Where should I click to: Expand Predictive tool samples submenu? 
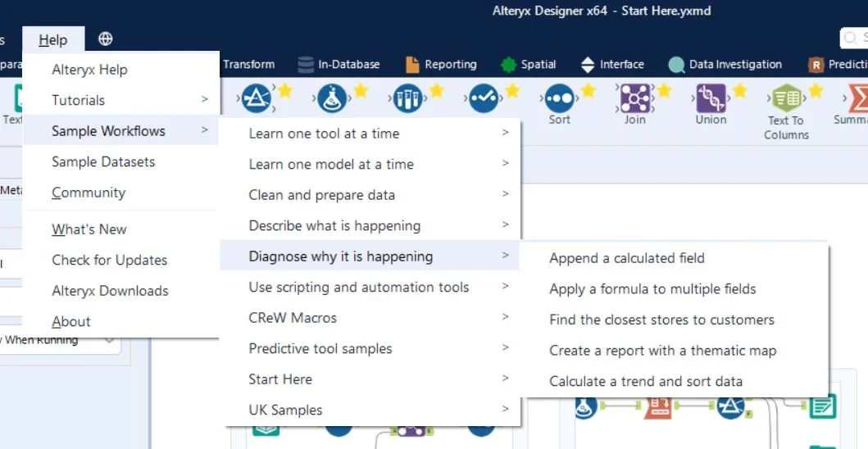pyautogui.click(x=370, y=349)
